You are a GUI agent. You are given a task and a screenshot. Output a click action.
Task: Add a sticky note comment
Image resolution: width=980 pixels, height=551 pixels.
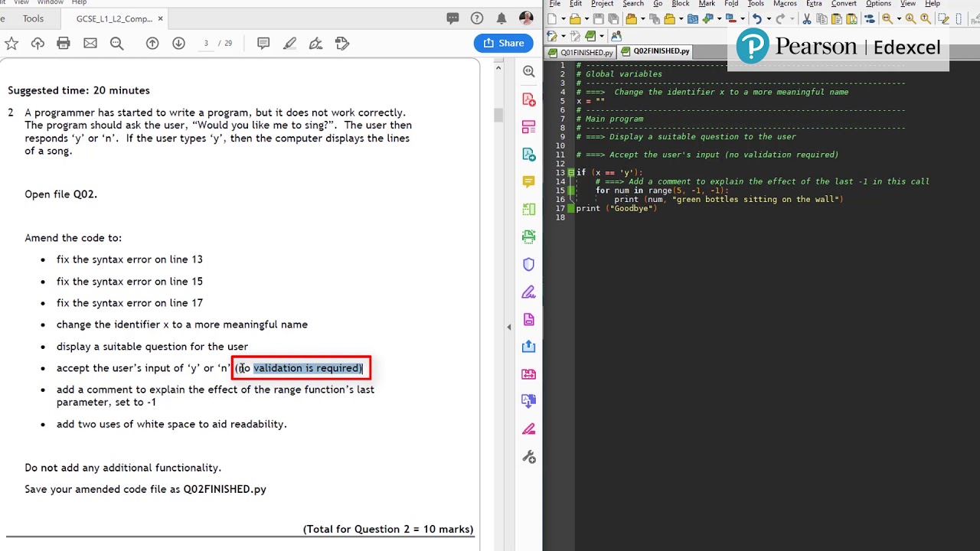tap(263, 44)
